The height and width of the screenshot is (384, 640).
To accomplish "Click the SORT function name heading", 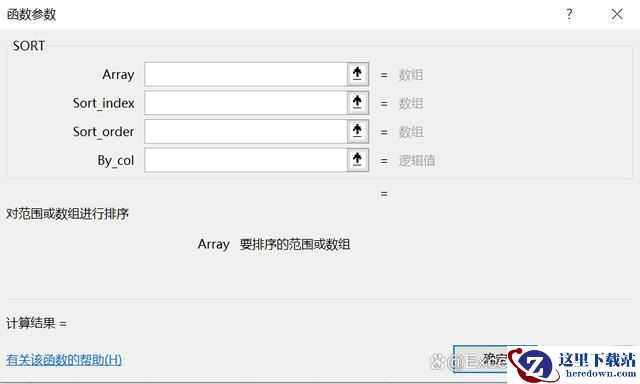I will tap(29, 46).
